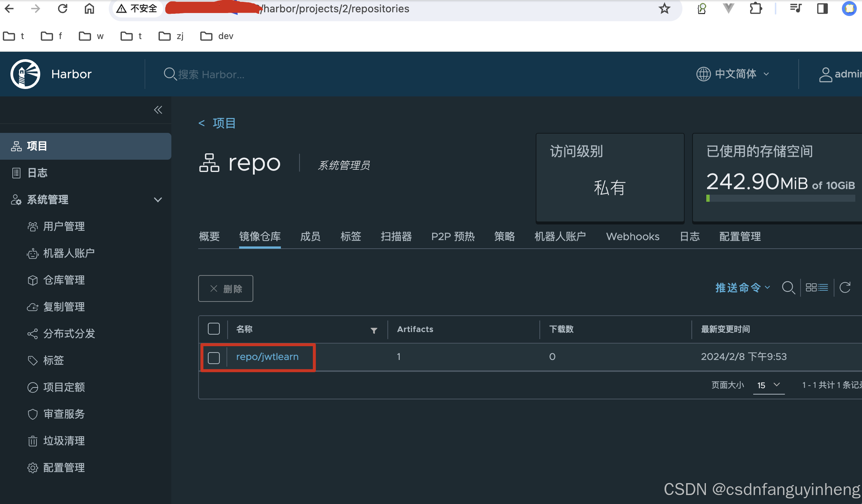Switch to the Webhooks tab
This screenshot has width=862, height=504.
pyautogui.click(x=633, y=236)
